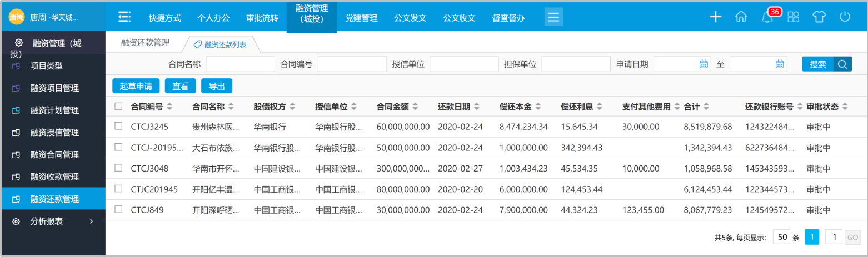
Task: Click the 起草申请 button
Action: click(136, 86)
